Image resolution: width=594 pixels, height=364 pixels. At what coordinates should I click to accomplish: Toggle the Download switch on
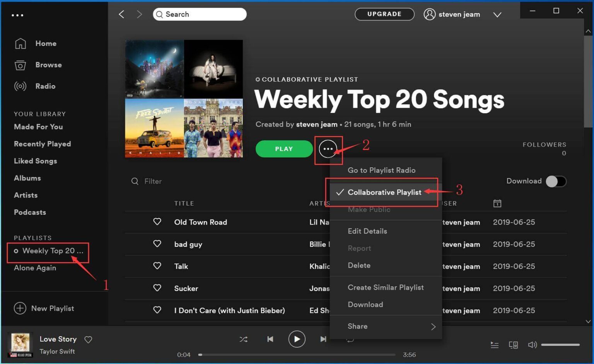[556, 181]
